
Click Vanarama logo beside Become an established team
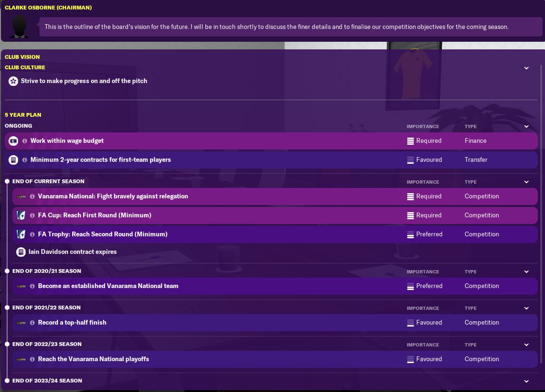(21, 287)
